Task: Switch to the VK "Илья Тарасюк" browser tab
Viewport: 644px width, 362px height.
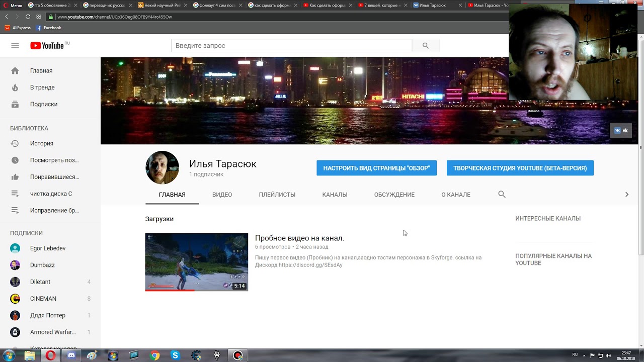Action: coord(437,5)
